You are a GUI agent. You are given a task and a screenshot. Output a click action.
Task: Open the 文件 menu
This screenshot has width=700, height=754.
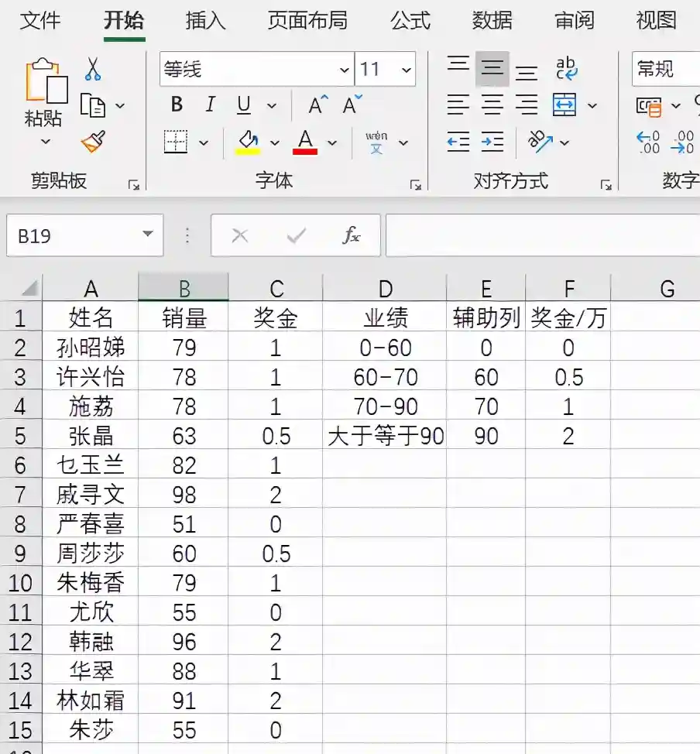point(40,20)
